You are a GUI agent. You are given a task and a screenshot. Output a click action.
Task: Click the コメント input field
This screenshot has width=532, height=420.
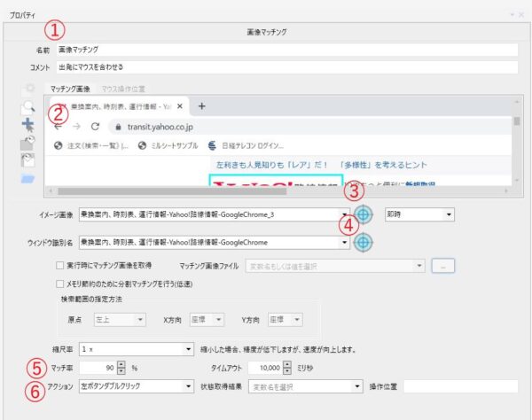pos(287,67)
